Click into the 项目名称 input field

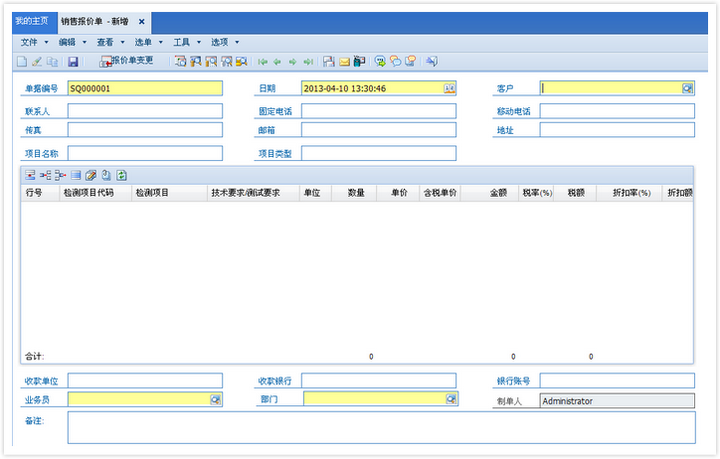click(145, 153)
